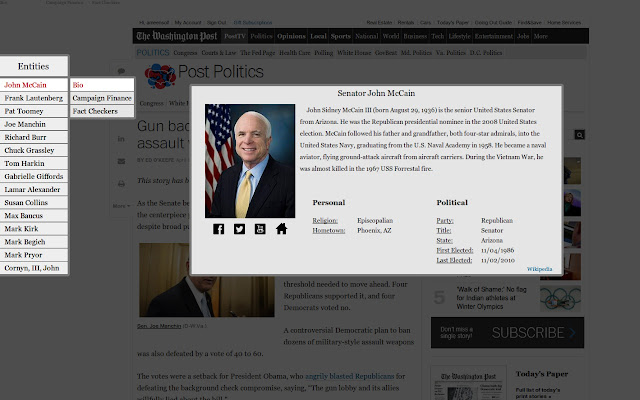Click the Party label link
This screenshot has height=400, width=640.
pos(445,220)
